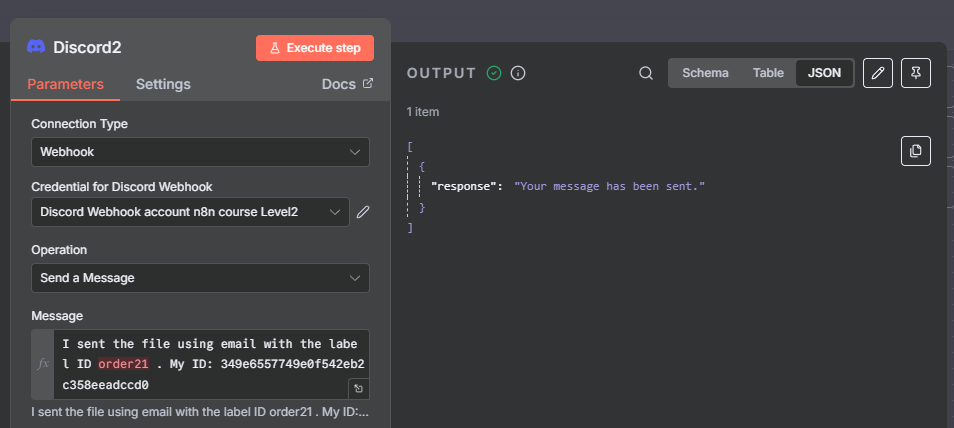Expand the Send a Message operation dropdown
954x428 pixels.
(x=200, y=278)
